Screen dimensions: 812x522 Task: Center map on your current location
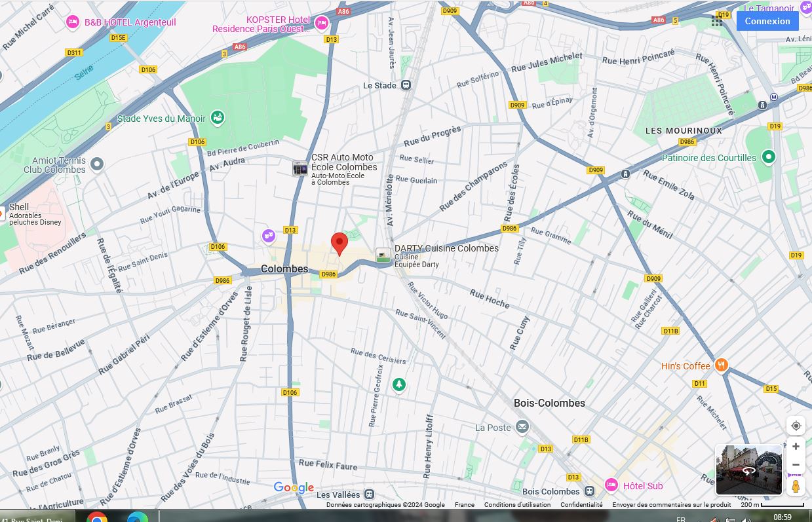coord(796,426)
